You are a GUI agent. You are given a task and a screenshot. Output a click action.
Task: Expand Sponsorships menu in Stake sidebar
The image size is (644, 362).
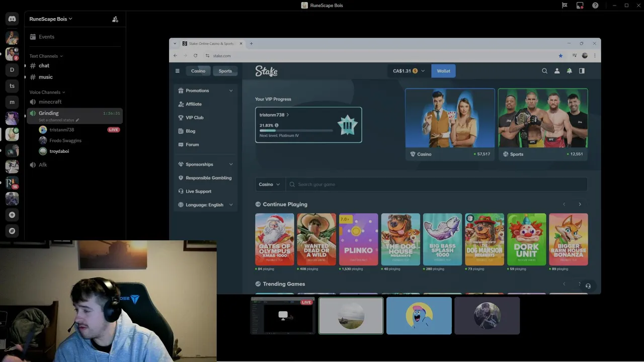click(206, 164)
